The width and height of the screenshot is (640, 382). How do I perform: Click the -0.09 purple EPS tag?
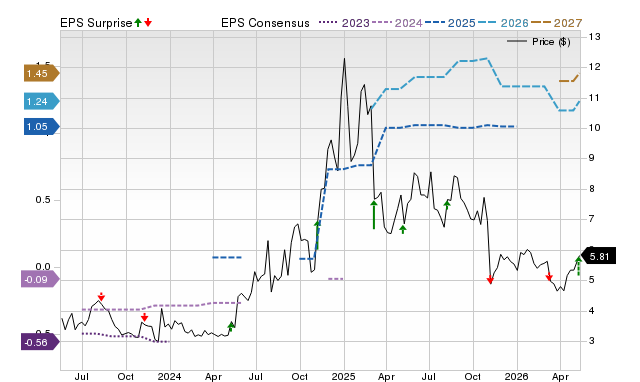tap(40, 280)
